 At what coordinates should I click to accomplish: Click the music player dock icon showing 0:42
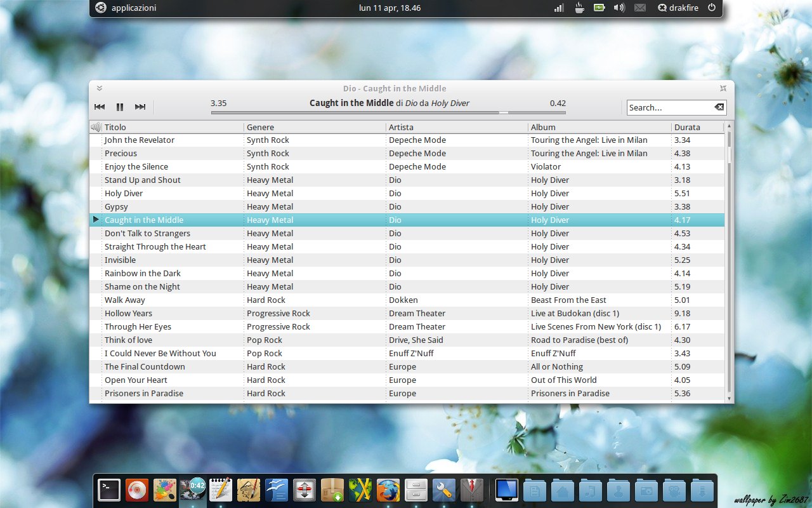pyautogui.click(x=193, y=490)
